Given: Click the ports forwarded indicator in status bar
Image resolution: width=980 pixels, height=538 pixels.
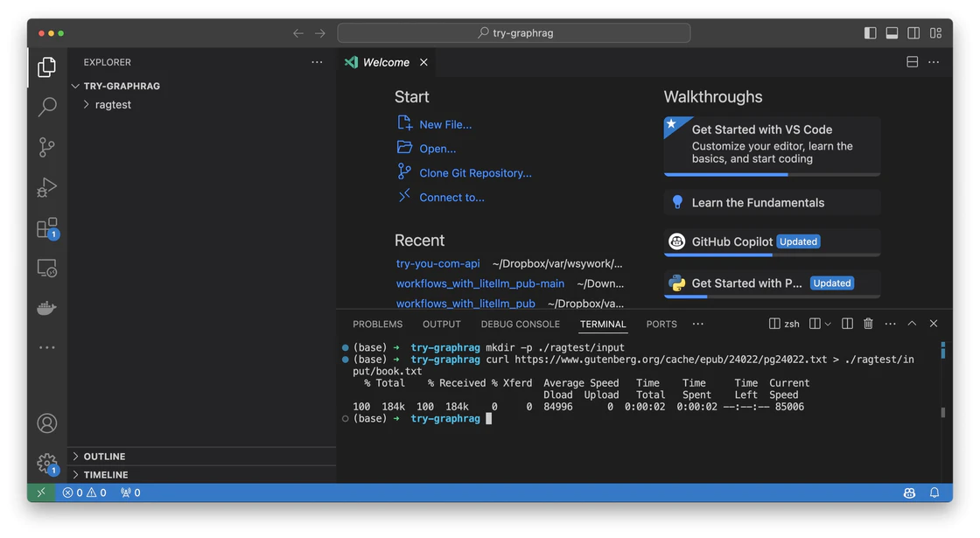Looking at the screenshot, I should tap(130, 493).
